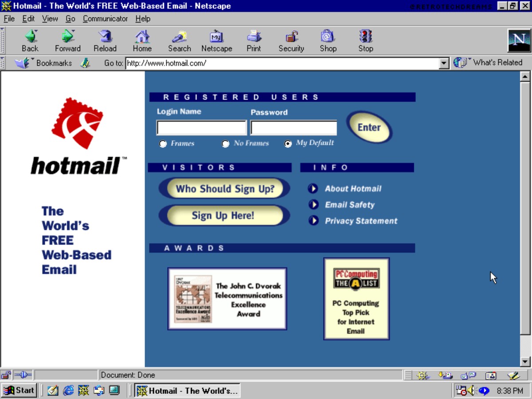Viewport: 532px width, 399px height.
Task: Open the Bookmarks dropdown
Action: click(43, 63)
